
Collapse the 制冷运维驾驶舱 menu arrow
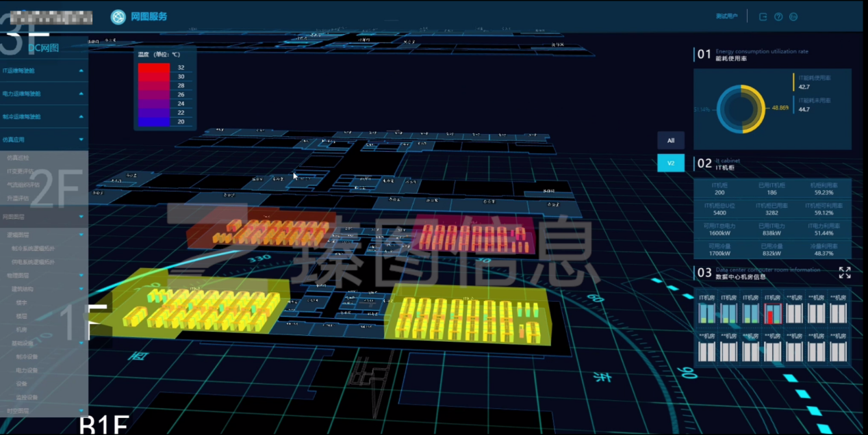(81, 117)
